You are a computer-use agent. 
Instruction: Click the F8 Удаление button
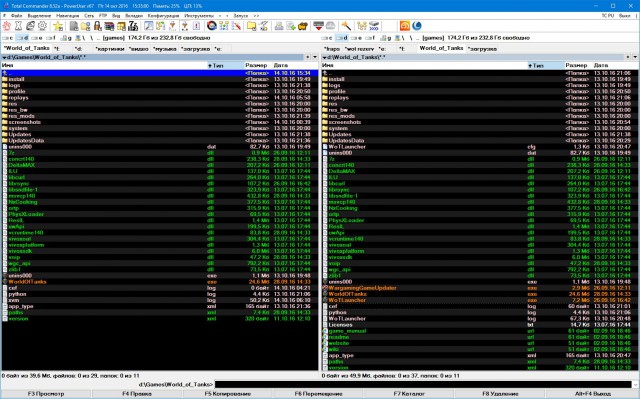500,394
